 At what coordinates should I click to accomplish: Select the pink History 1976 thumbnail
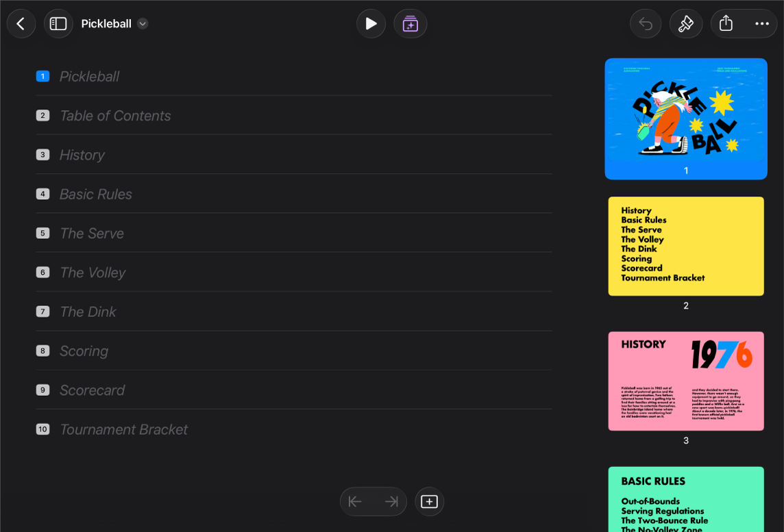point(686,381)
